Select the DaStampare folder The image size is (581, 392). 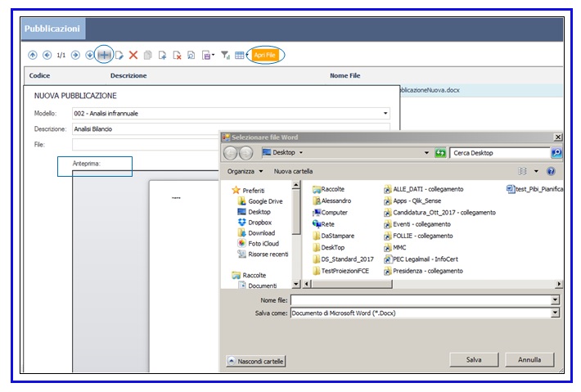pyautogui.click(x=334, y=236)
